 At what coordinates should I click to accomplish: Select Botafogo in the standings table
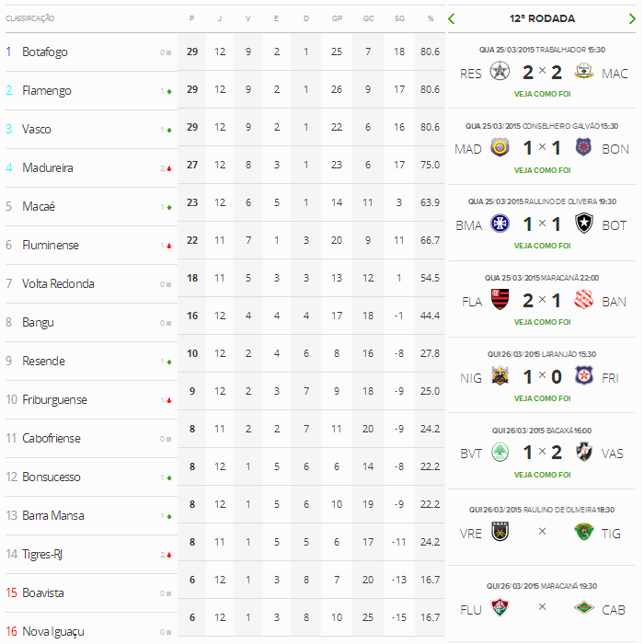[x=45, y=52]
